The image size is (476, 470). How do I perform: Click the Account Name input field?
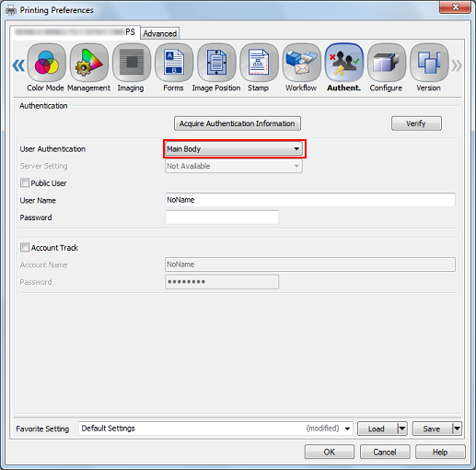(x=310, y=264)
